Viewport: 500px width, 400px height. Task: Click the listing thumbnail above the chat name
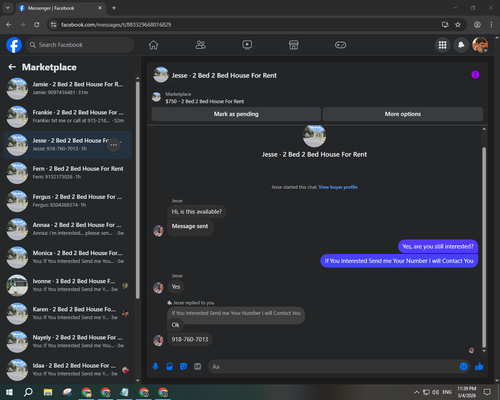[314, 136]
